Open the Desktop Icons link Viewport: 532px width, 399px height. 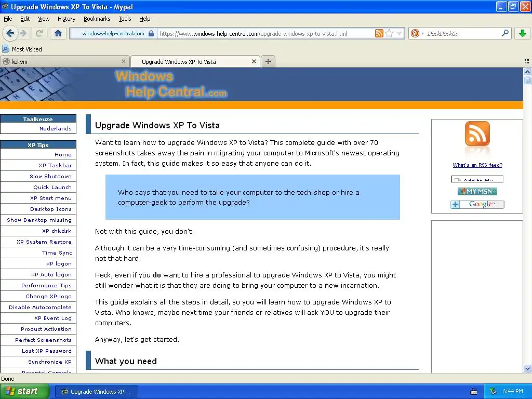51,209
